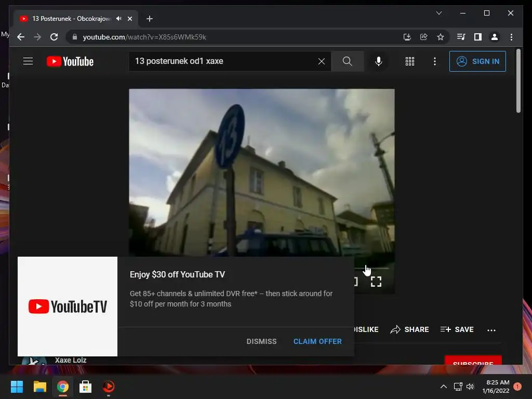
Task: Open Chrome three-dot customize menu
Action: (511, 37)
